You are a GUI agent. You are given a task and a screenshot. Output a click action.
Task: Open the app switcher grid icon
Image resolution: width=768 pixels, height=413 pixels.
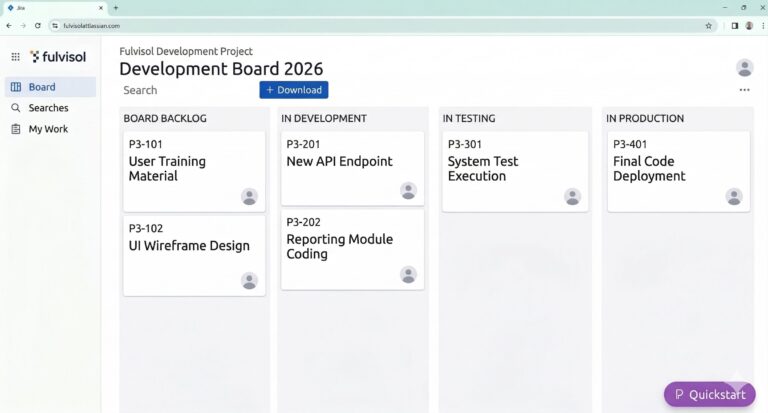click(15, 57)
